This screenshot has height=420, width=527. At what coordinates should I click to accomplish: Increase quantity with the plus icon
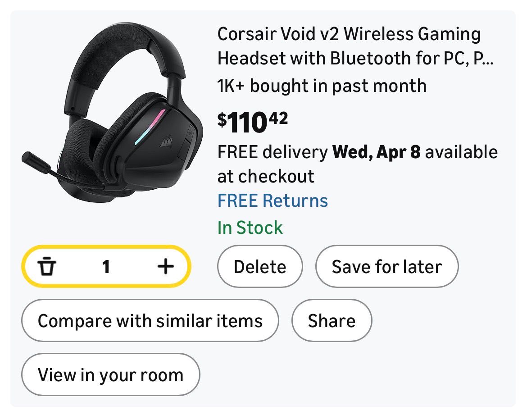[165, 267]
